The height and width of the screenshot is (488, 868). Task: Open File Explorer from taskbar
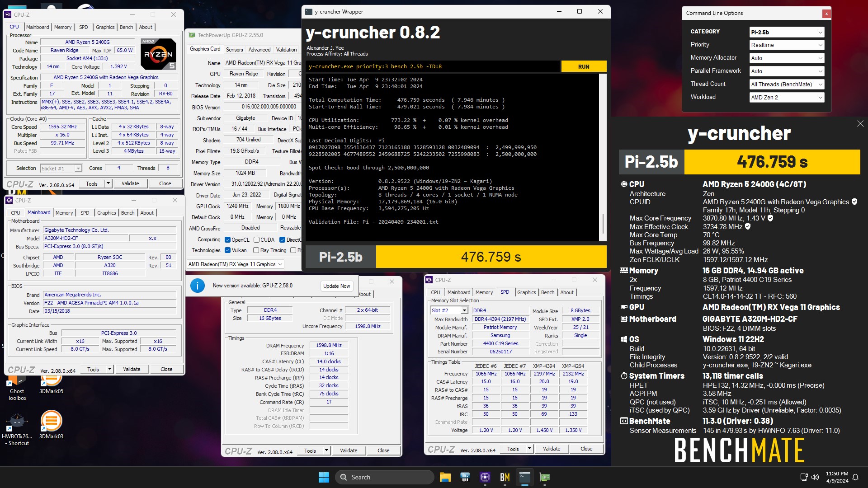(445, 477)
